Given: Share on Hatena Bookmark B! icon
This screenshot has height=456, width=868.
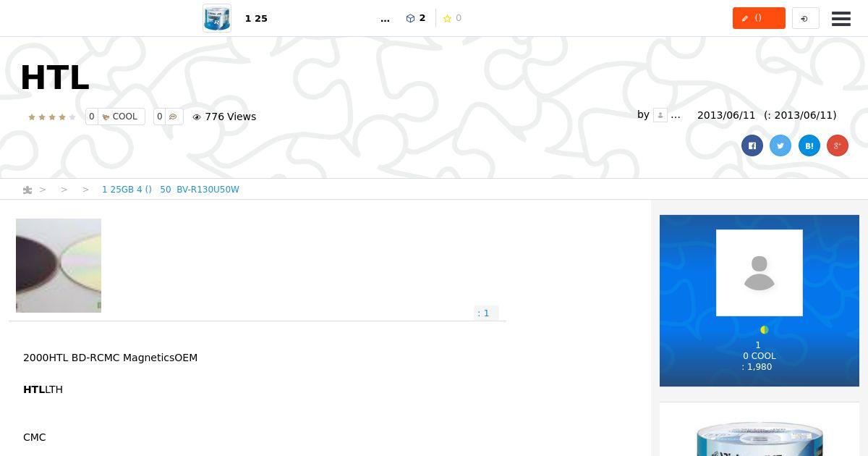Looking at the screenshot, I should pos(809,145).
